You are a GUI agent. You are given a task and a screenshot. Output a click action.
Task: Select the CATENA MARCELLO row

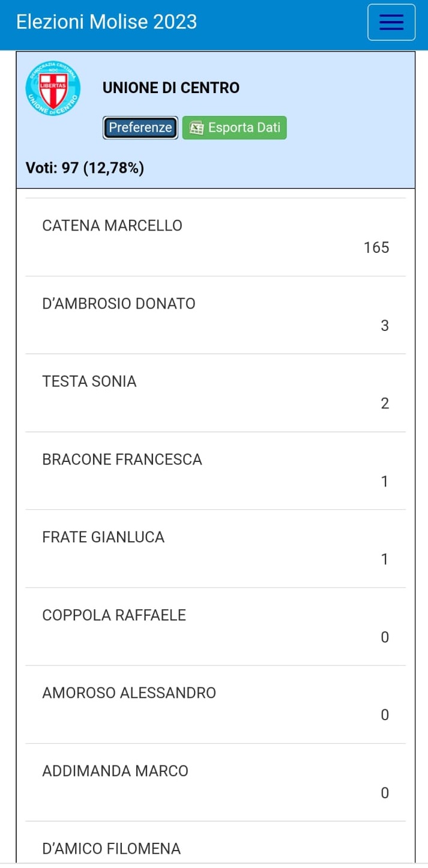click(216, 237)
